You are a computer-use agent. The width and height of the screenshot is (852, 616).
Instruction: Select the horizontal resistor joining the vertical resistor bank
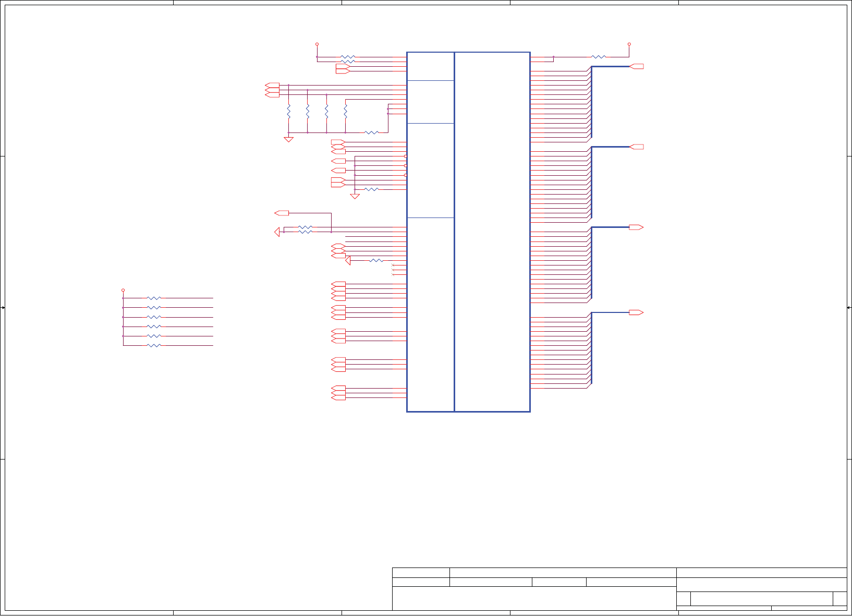click(371, 132)
